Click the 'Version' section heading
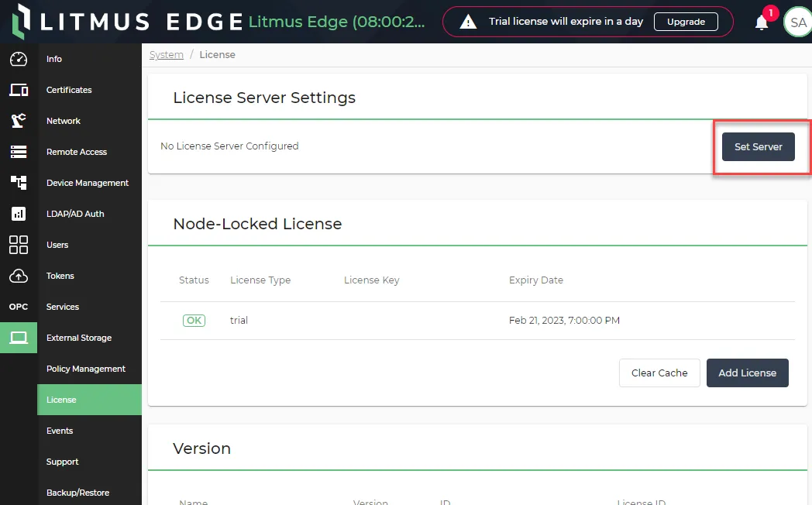 click(x=201, y=448)
